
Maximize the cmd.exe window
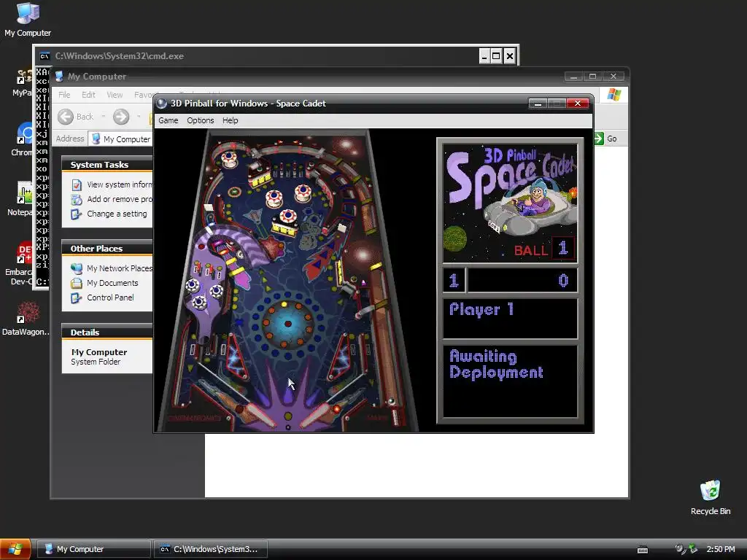(496, 56)
